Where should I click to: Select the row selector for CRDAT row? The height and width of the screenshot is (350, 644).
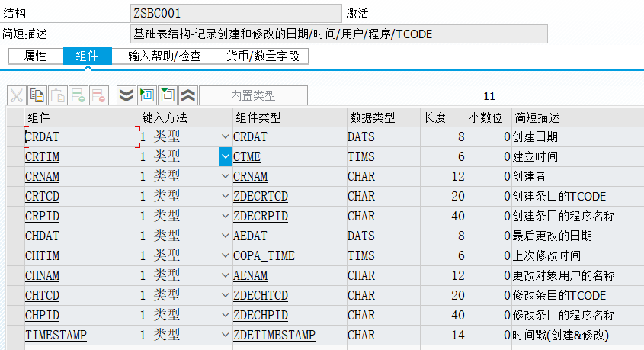pyautogui.click(x=15, y=136)
